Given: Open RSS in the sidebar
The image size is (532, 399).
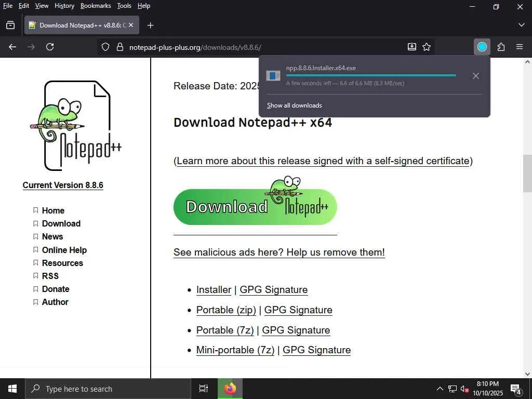Looking at the screenshot, I should [x=50, y=276].
